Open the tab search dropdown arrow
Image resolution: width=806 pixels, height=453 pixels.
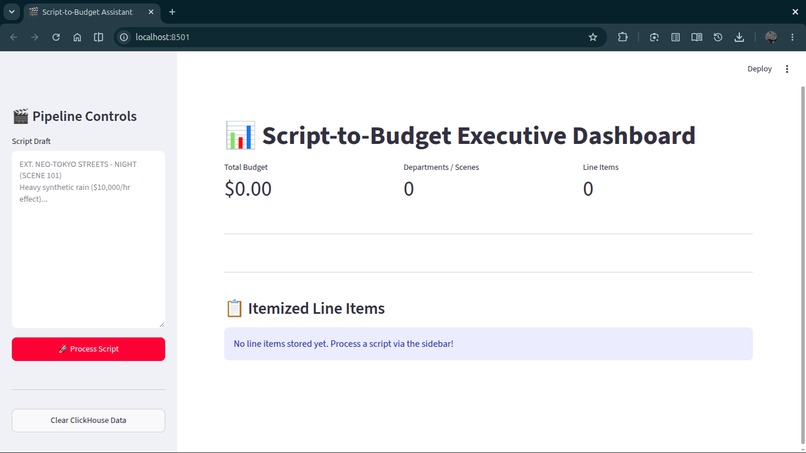pyautogui.click(x=11, y=12)
